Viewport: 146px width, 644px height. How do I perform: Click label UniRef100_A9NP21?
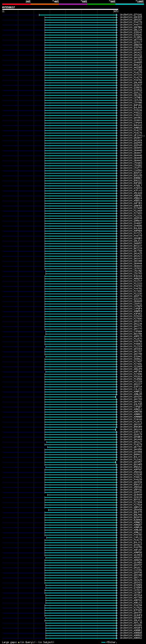(x=131, y=392)
